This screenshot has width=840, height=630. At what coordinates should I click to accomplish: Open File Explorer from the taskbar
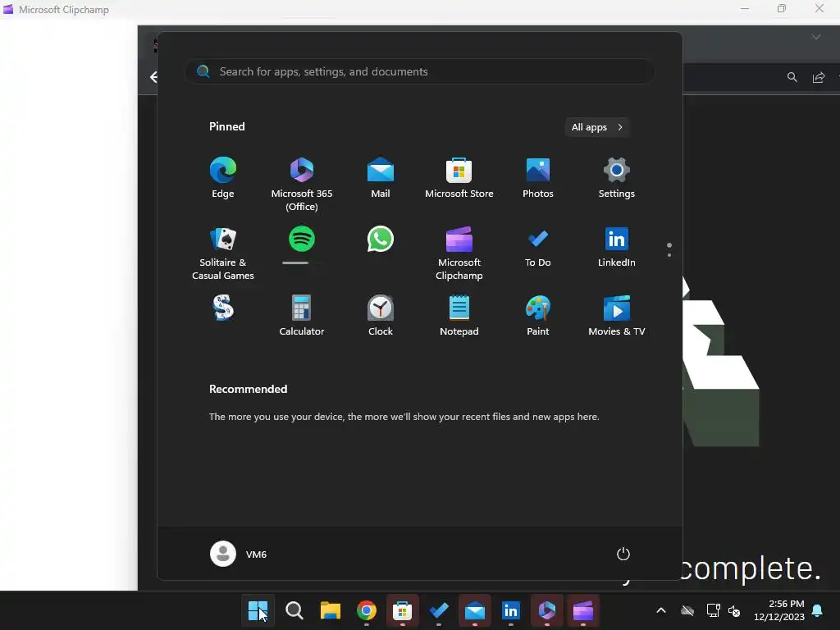coord(330,610)
